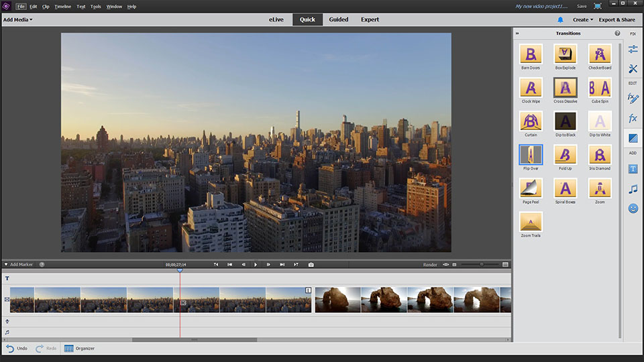Collapse the Transitions panel with double arrows
This screenshot has width=644, height=362.
click(x=517, y=33)
